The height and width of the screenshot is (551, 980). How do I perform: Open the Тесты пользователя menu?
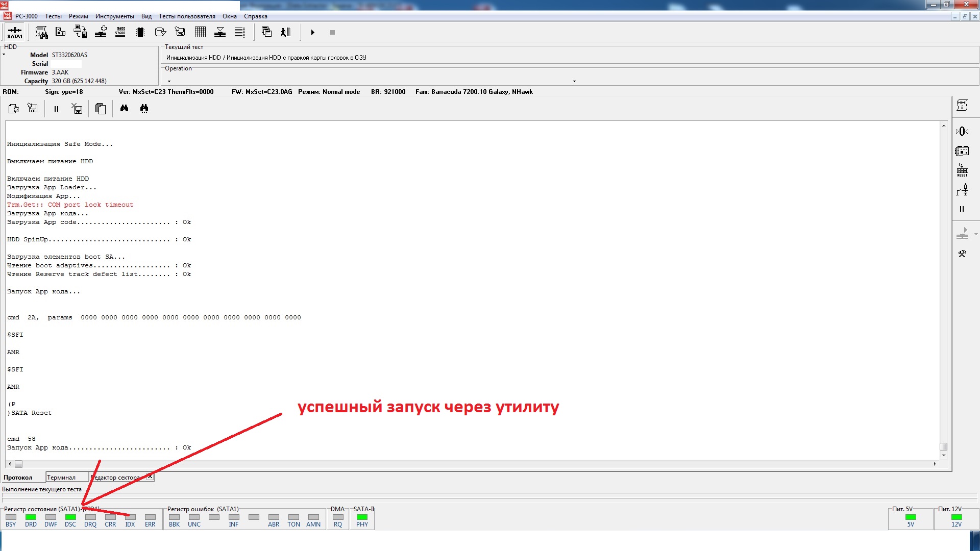(187, 16)
